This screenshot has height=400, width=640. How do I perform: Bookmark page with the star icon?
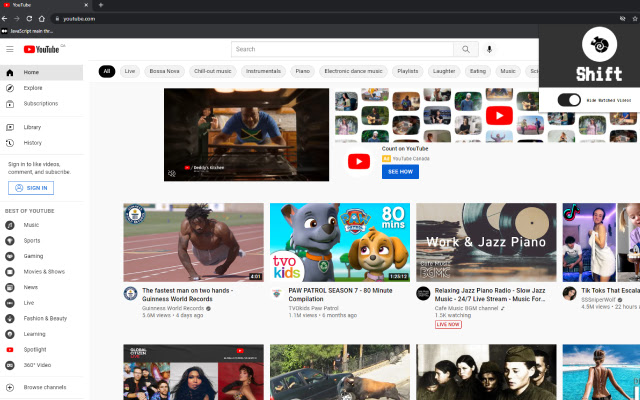(635, 18)
